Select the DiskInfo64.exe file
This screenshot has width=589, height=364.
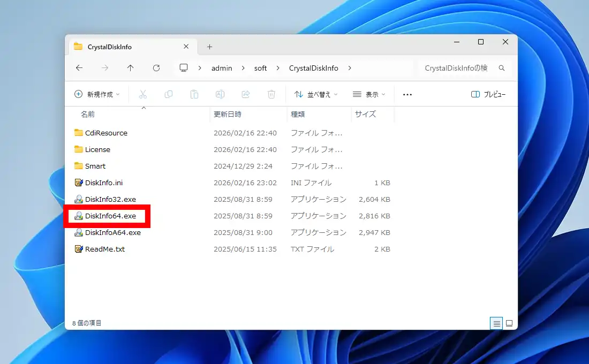pyautogui.click(x=110, y=216)
